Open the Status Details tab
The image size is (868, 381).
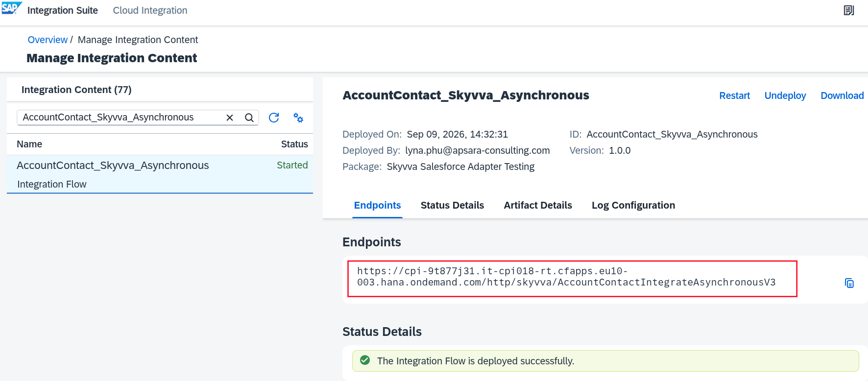(x=452, y=205)
